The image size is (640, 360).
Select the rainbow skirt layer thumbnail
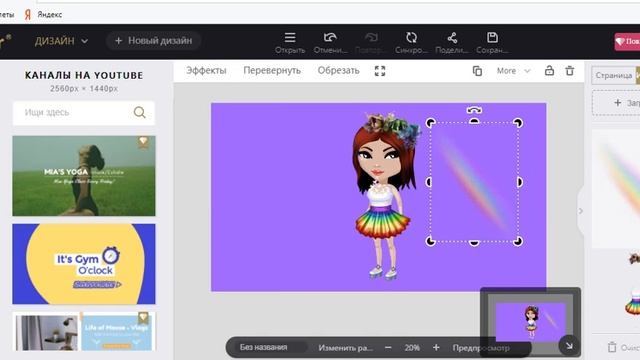click(633, 302)
